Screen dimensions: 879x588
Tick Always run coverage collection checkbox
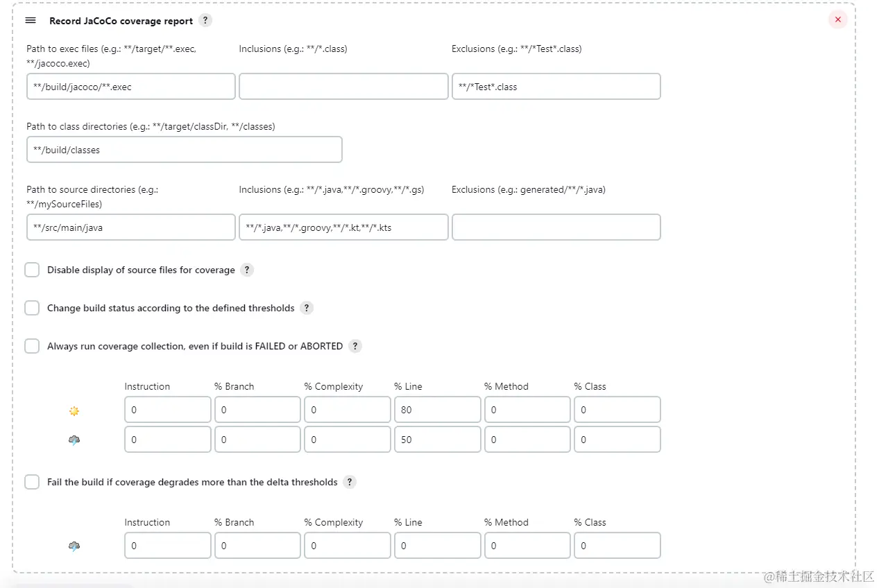(32, 346)
